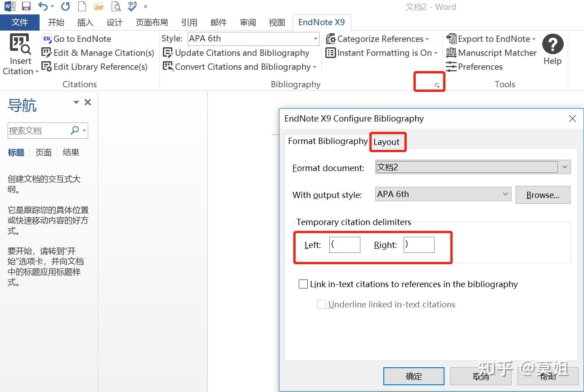Open a file with the folder icon
The image size is (584, 392).
point(99,7)
